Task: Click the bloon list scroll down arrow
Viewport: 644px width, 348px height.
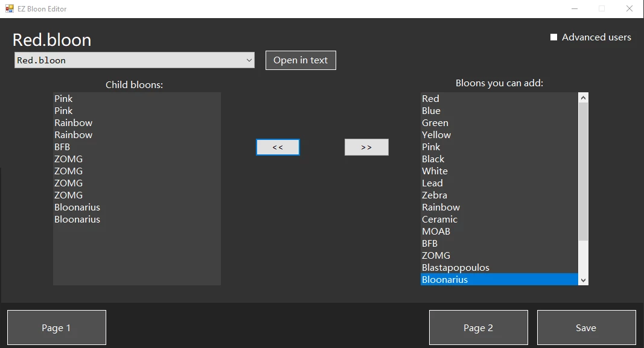Action: tap(583, 280)
